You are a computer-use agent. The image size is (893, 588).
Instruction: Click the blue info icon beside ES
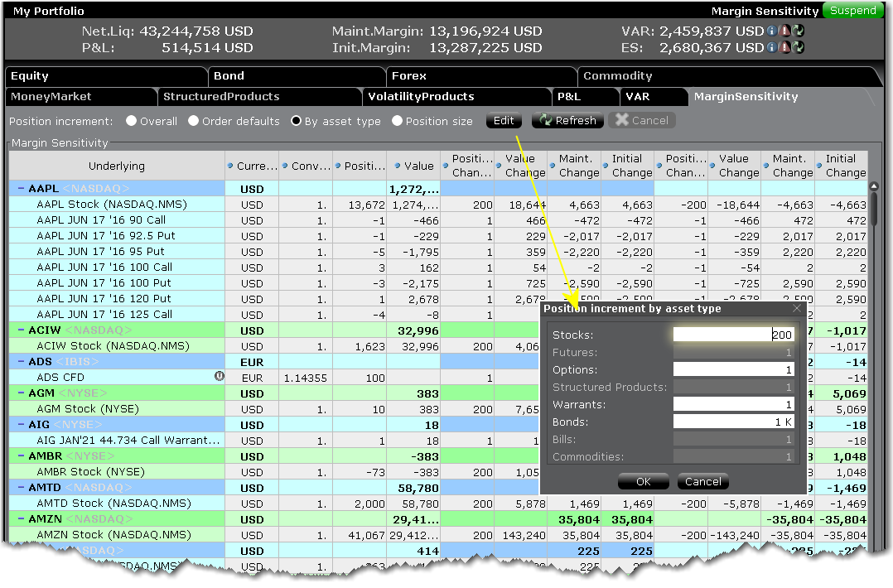point(772,47)
